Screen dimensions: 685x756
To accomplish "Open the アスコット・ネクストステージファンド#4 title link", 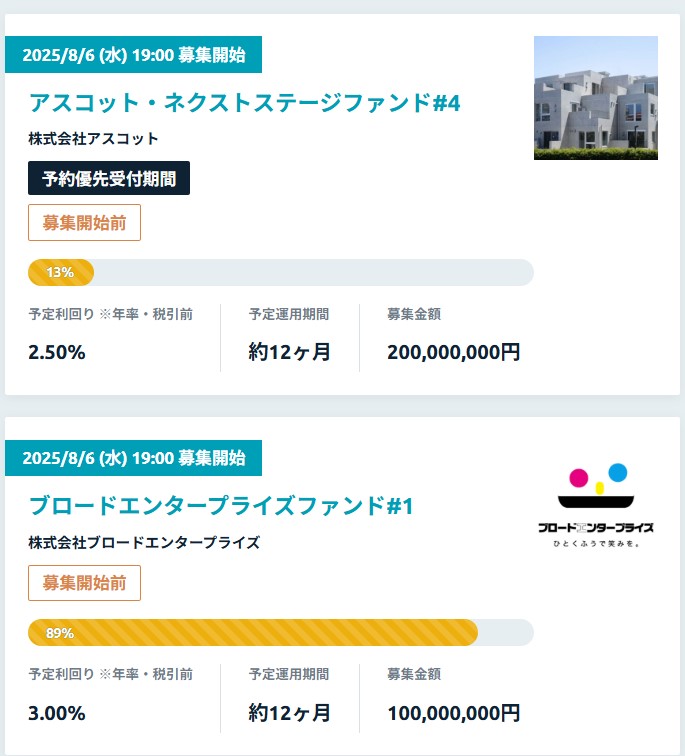I will click(x=244, y=103).
